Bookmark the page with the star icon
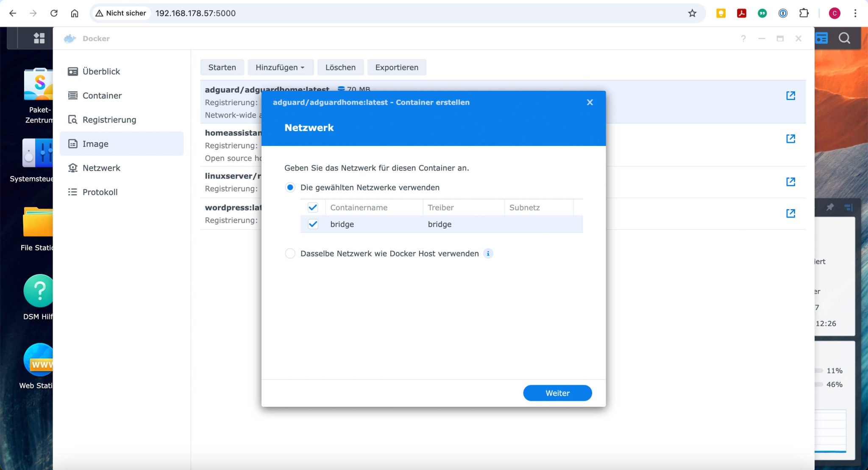 [x=692, y=13]
